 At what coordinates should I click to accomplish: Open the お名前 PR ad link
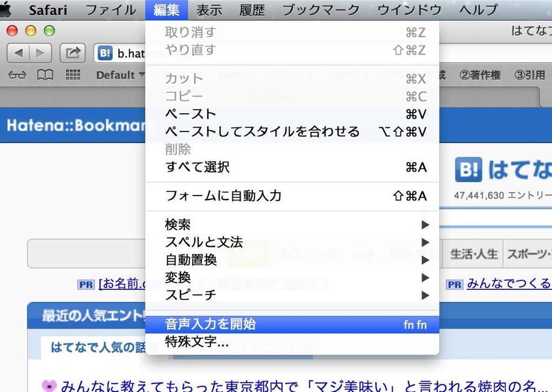(x=122, y=284)
